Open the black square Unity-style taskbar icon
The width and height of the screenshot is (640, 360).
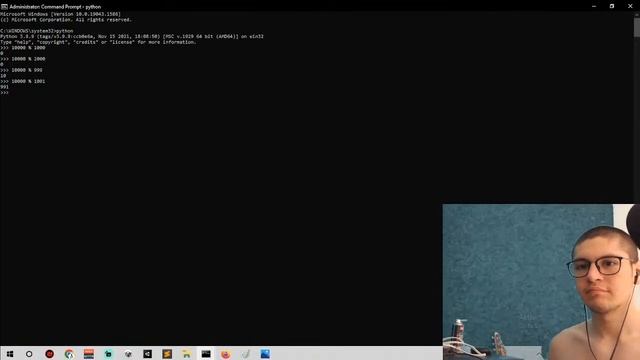coord(147,354)
